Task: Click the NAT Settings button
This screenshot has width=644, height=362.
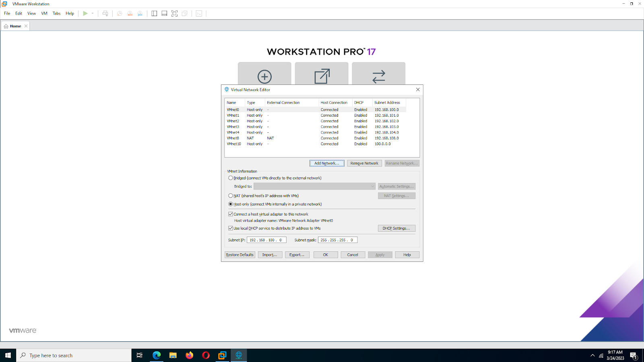Action: coord(396,196)
